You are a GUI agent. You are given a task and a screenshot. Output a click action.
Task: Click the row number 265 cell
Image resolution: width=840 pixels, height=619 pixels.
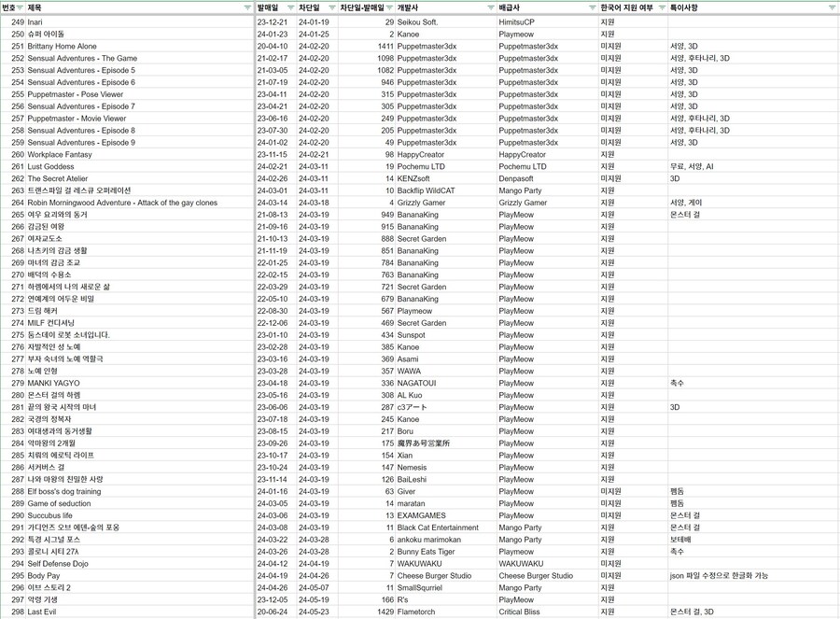[13, 215]
